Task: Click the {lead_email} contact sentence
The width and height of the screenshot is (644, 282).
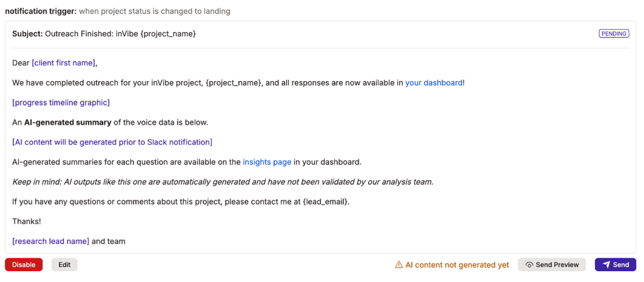Action: tap(181, 202)
